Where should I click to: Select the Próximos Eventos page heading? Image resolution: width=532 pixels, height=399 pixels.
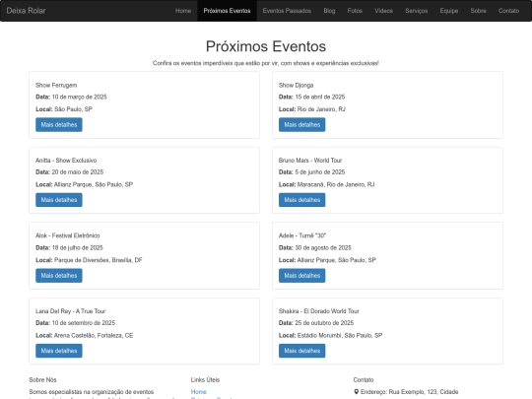pyautogui.click(x=266, y=46)
